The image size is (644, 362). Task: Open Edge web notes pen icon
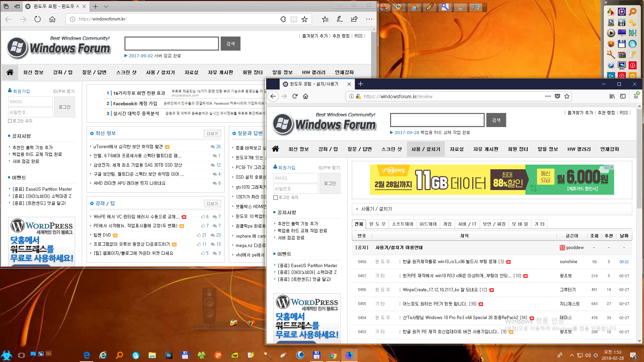[339, 19]
